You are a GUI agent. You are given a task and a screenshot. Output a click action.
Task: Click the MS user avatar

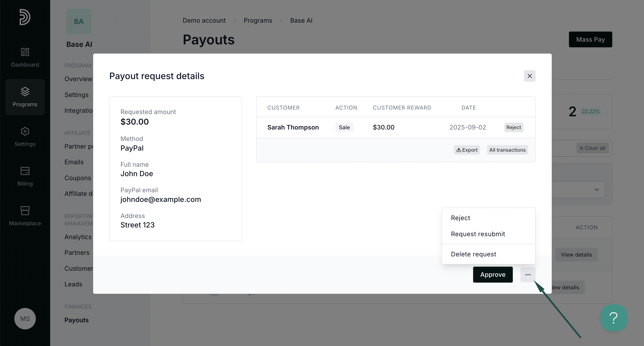[x=25, y=318]
